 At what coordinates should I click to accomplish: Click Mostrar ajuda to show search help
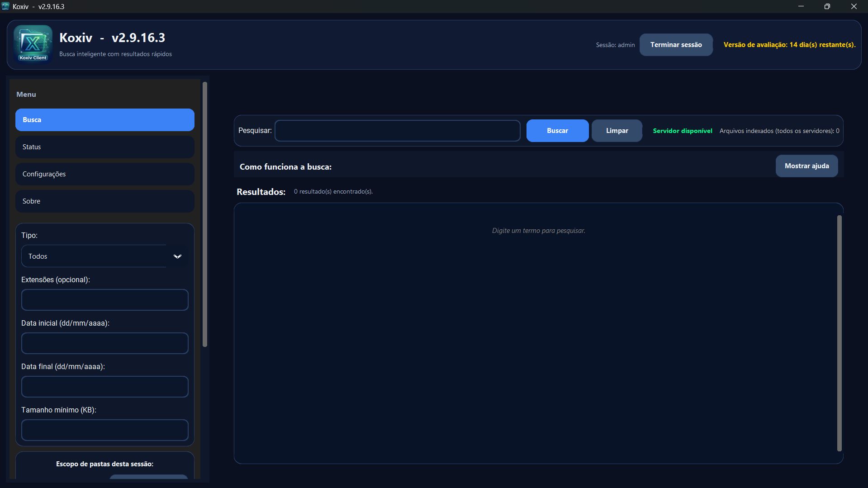(806, 166)
